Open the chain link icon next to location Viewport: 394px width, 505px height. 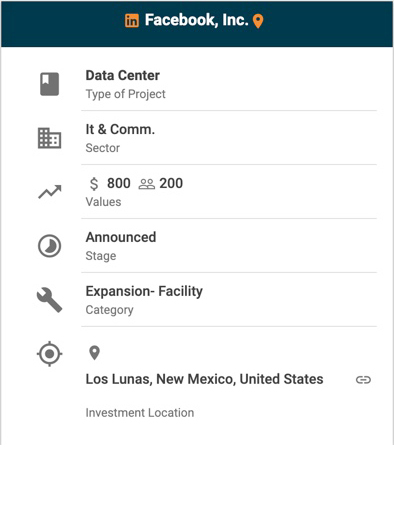(363, 380)
